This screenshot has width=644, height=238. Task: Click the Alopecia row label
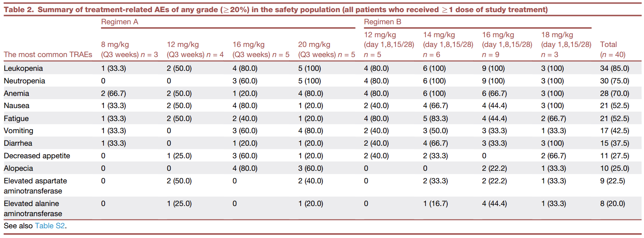point(19,168)
